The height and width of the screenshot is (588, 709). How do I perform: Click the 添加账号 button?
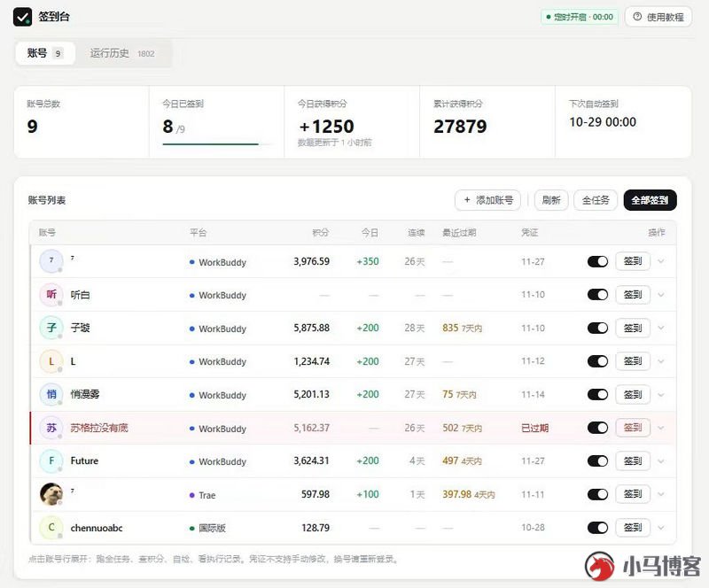487,200
